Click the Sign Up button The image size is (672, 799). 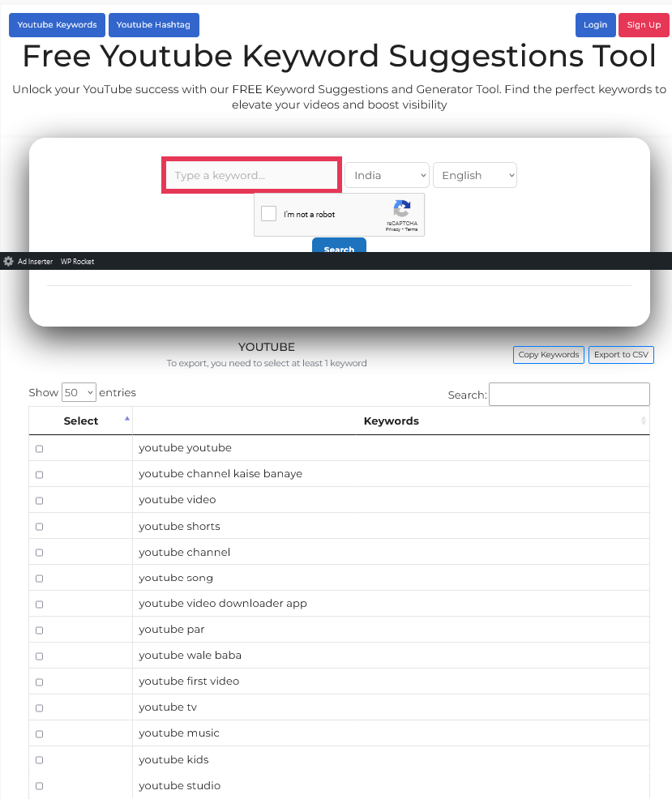(x=644, y=25)
